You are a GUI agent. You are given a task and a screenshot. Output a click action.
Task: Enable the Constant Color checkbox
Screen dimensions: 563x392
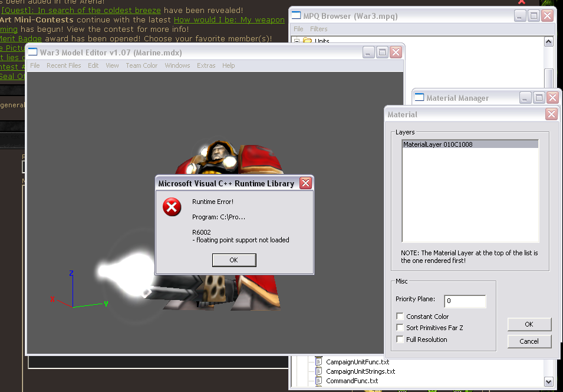[x=400, y=317]
